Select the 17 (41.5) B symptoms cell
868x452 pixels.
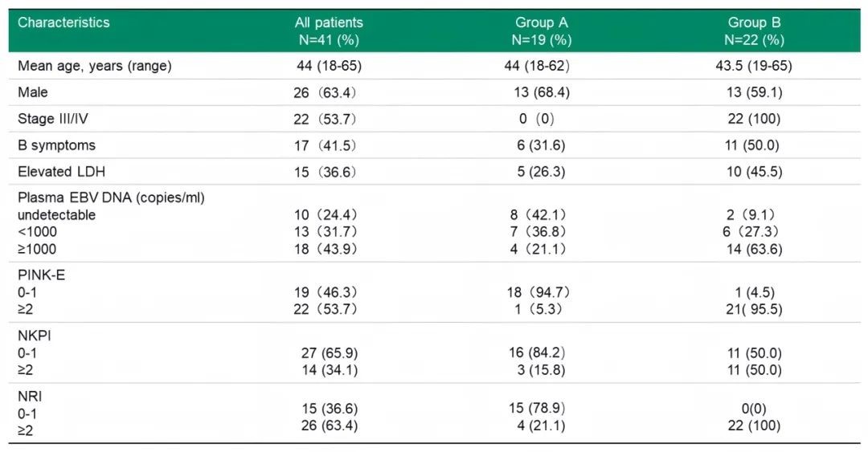[x=325, y=145]
